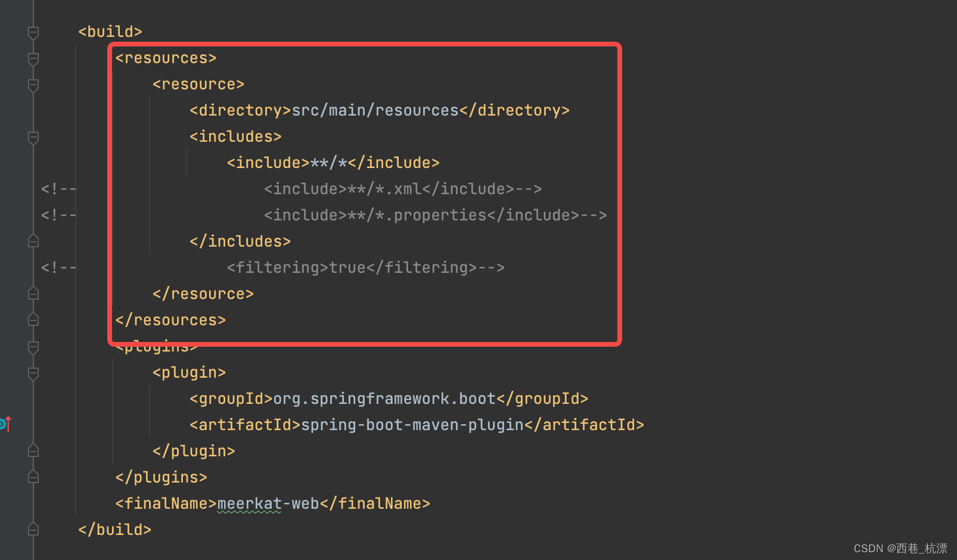
Task: Click the </resource> closing tag
Action: 203,294
